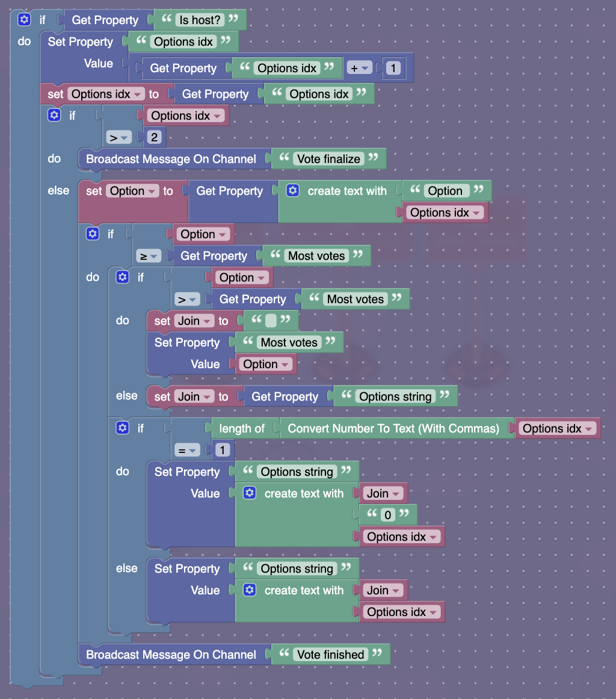
Task: Click gear on the if length of block
Action: point(123,428)
